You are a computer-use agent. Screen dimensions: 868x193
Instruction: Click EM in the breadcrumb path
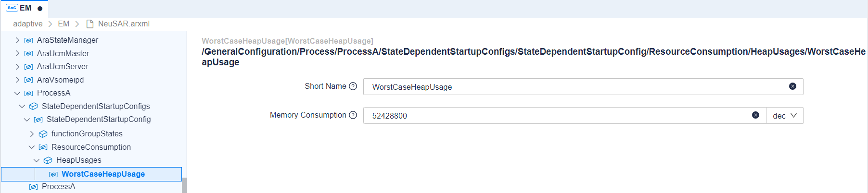[x=64, y=24]
